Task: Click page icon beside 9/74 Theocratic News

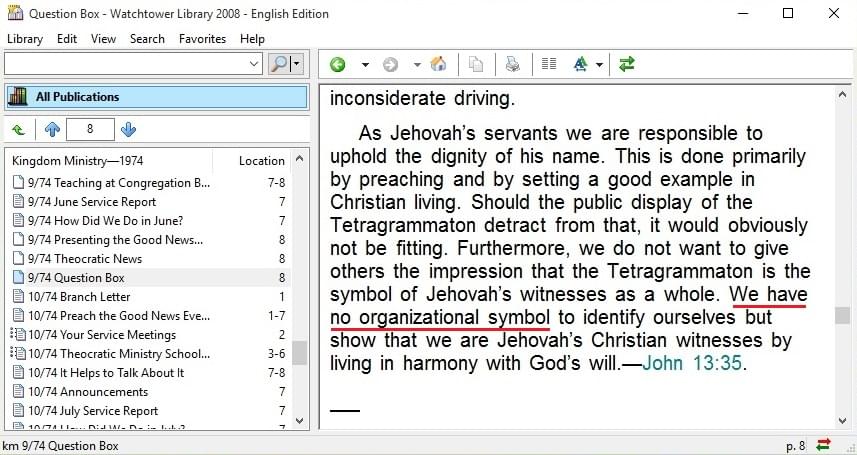Action: pos(19,259)
